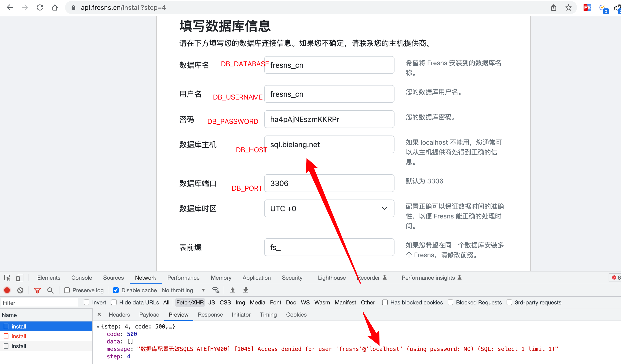
Task: Check the Invert filter option
Action: (87, 302)
